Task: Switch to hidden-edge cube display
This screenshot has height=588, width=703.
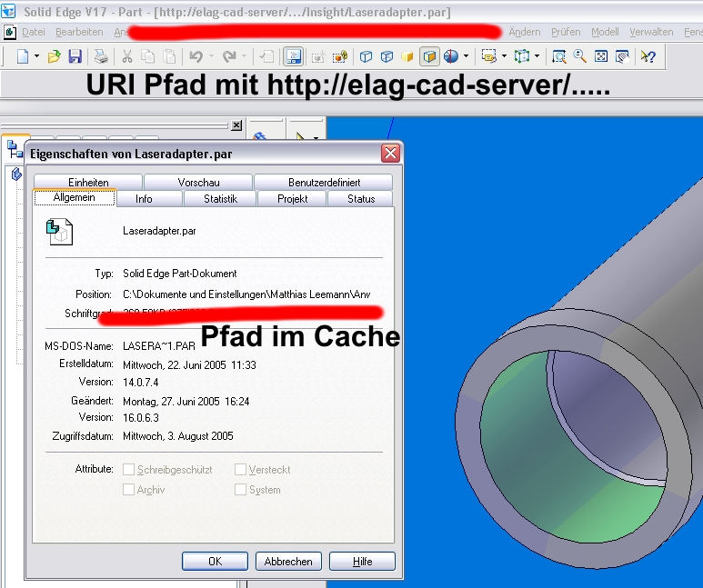Action: [387, 56]
